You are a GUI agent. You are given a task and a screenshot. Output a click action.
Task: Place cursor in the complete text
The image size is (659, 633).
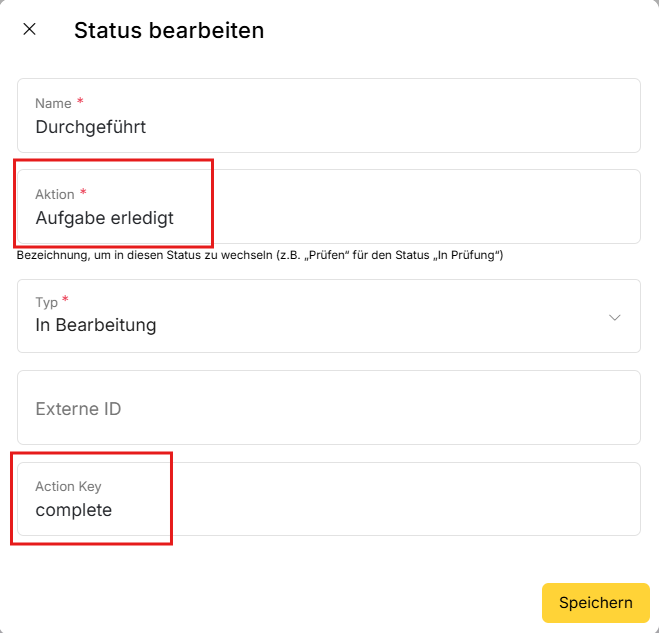point(74,510)
